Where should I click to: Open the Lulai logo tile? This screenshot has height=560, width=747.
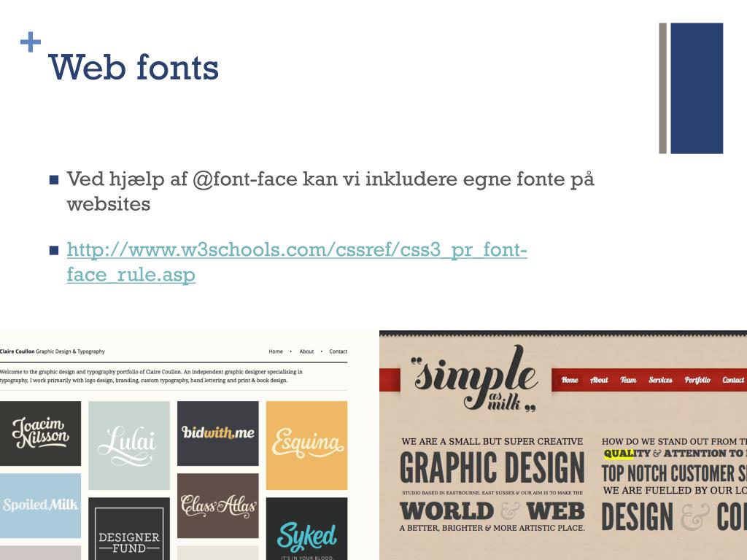click(x=129, y=446)
